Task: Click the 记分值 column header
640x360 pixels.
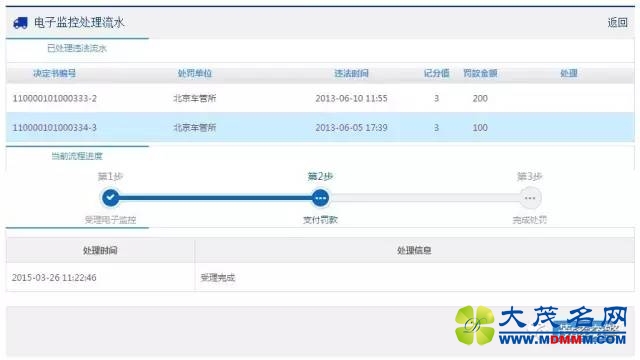Action: [x=436, y=73]
